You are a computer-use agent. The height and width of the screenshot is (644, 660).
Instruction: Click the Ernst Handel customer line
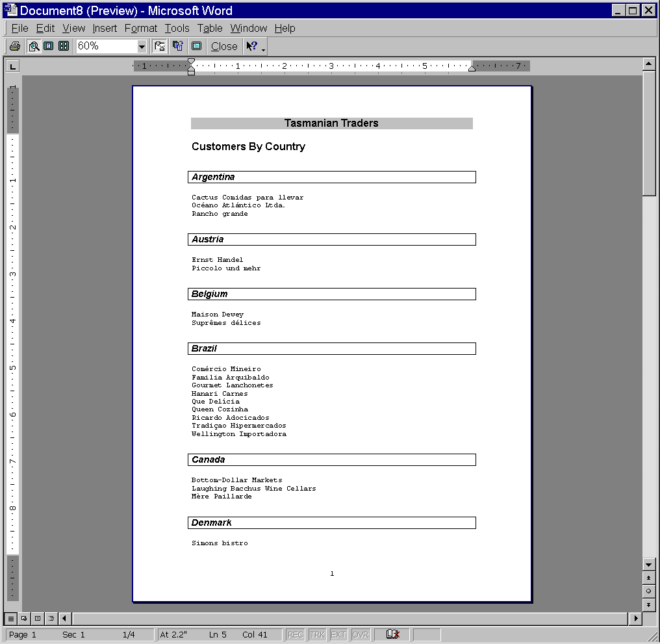tap(217, 260)
